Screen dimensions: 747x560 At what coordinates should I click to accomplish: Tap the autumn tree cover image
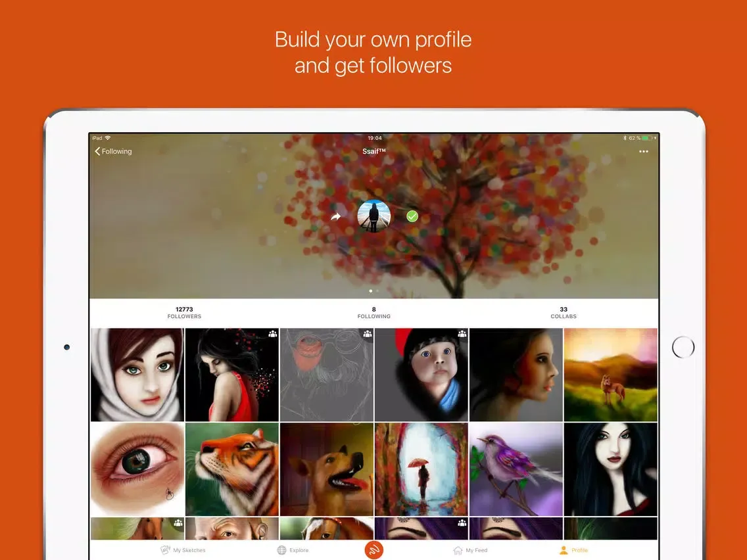374,216
